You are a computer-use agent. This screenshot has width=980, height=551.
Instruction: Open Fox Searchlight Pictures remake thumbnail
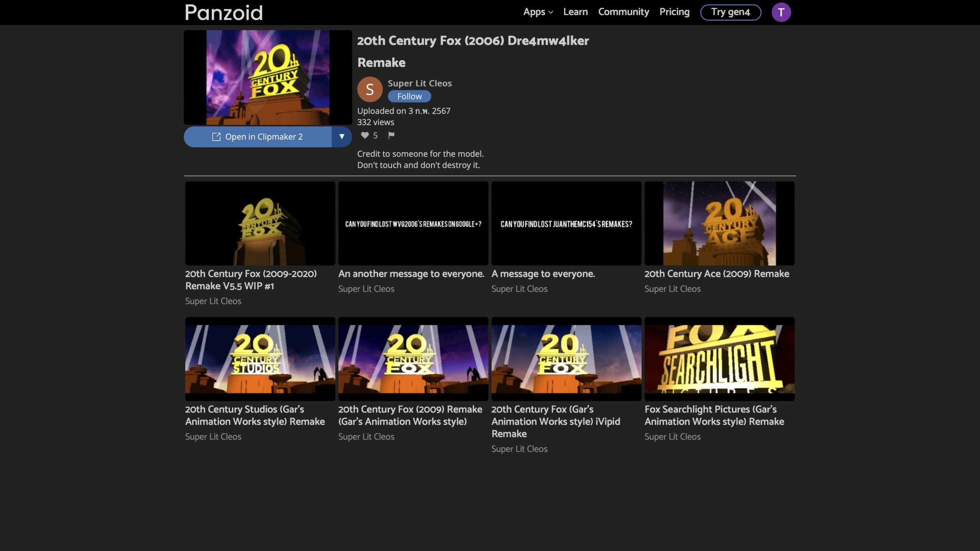pos(719,359)
